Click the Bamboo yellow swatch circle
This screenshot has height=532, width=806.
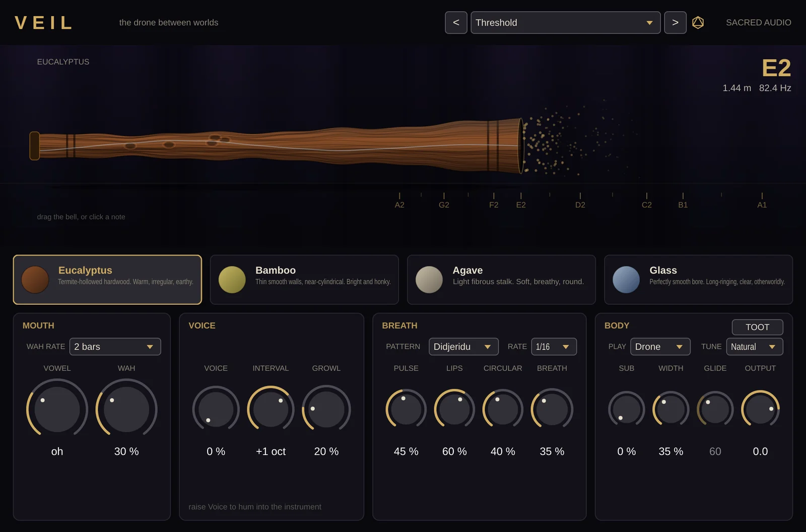232,280
